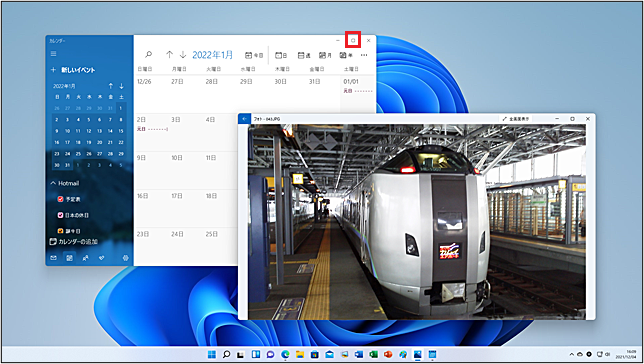Screen dimensions: 644x364
Task: Select the 24日 cell in month grid
Action: (x=186, y=246)
